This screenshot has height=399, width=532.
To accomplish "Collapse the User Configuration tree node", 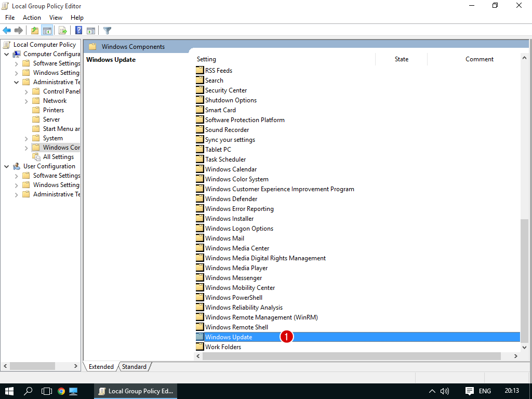I will pyautogui.click(x=7, y=166).
